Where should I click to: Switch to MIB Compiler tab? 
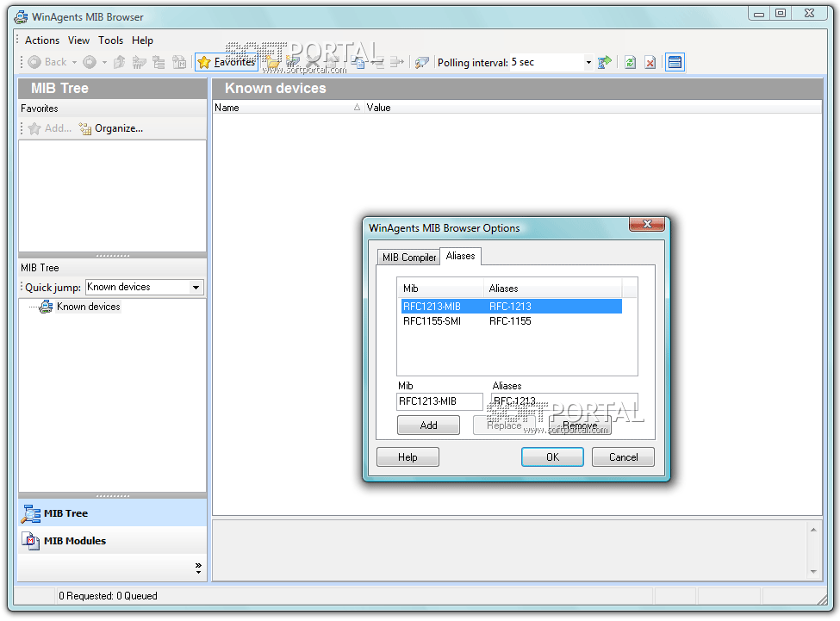408,258
